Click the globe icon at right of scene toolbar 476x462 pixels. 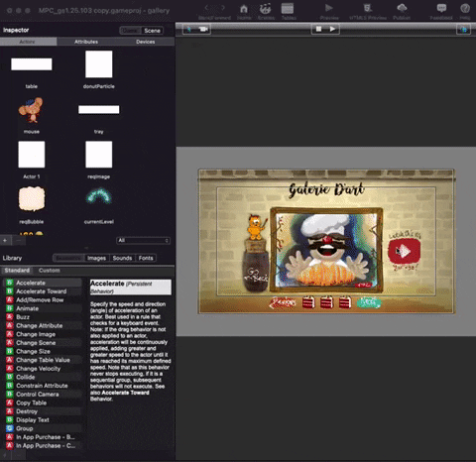pyautogui.click(x=463, y=30)
